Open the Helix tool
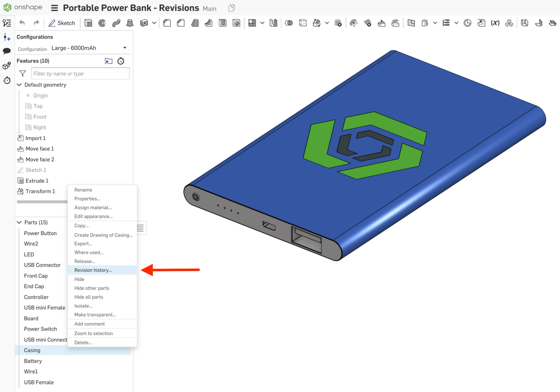The image size is (560, 392). click(446, 23)
